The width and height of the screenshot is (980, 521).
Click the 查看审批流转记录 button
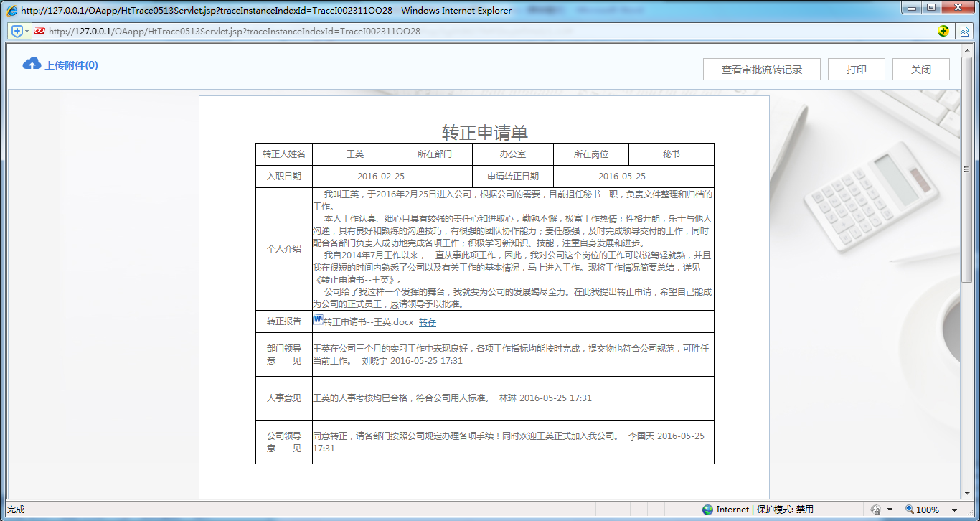click(762, 69)
